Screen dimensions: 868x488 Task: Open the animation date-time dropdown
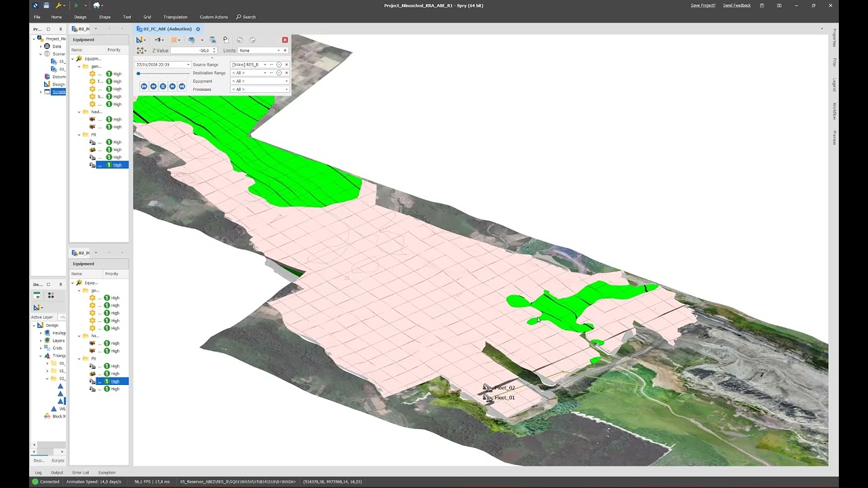click(x=188, y=64)
